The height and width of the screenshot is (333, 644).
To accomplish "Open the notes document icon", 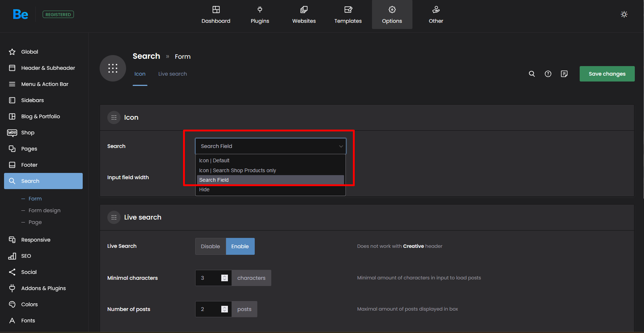I will (564, 74).
